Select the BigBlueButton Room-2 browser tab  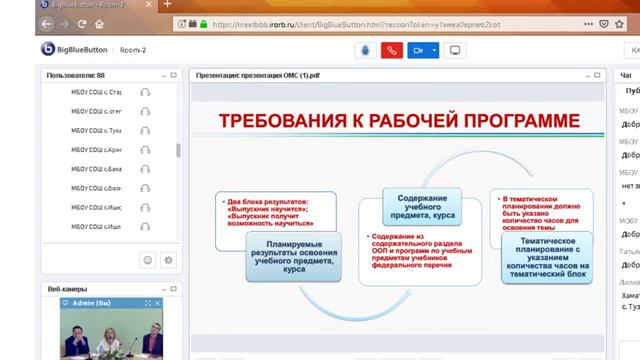pos(96,5)
